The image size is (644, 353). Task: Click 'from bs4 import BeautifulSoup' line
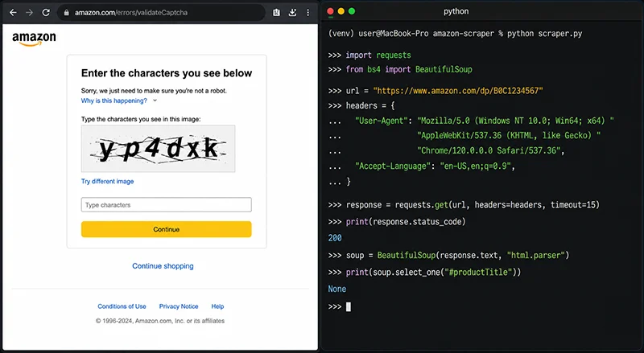pos(400,69)
